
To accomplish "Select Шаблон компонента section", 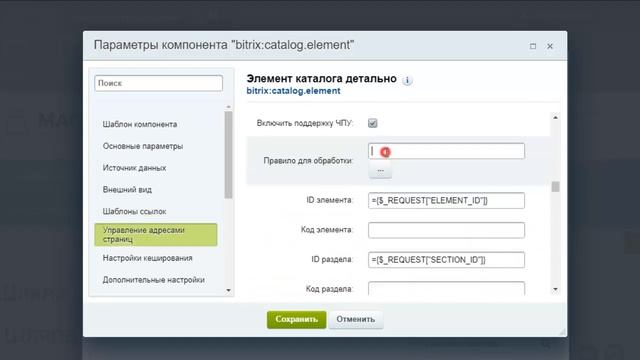I will tap(140, 124).
